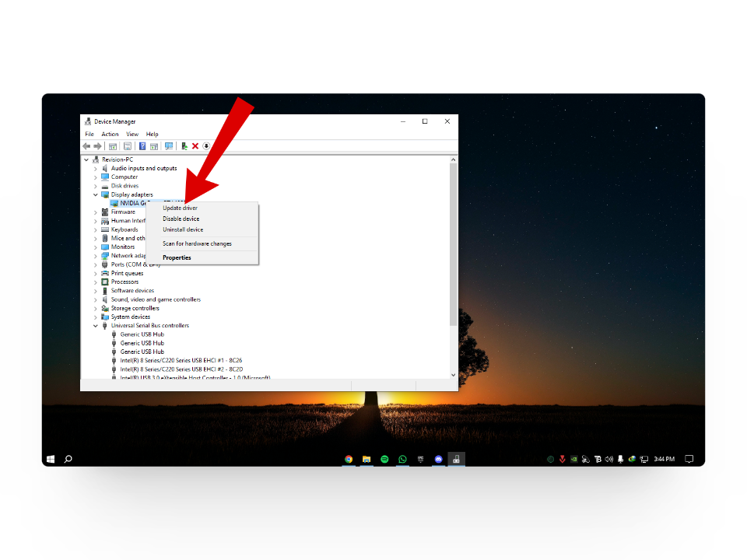This screenshot has width=747, height=560.
Task: Click the red X Uninstall device icon
Action: point(195,146)
